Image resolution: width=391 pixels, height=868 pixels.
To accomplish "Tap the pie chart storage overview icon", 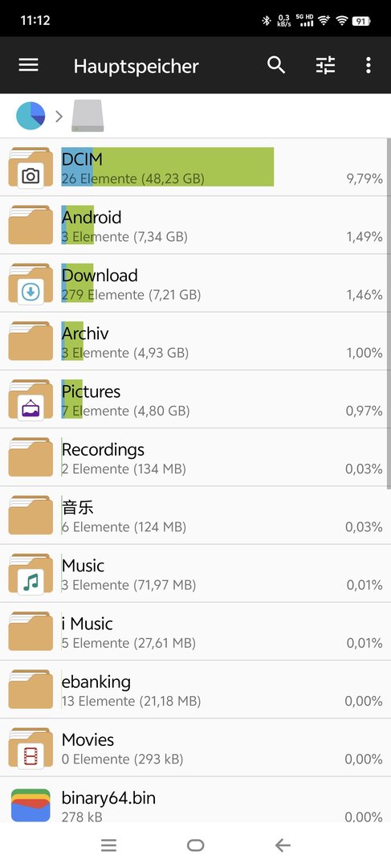I will [31, 116].
